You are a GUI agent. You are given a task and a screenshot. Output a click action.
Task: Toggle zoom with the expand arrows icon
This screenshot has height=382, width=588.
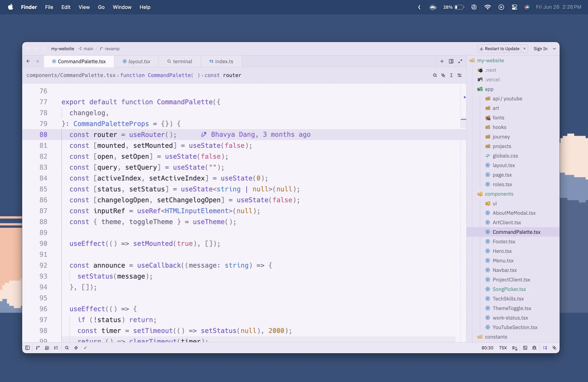pos(460,61)
